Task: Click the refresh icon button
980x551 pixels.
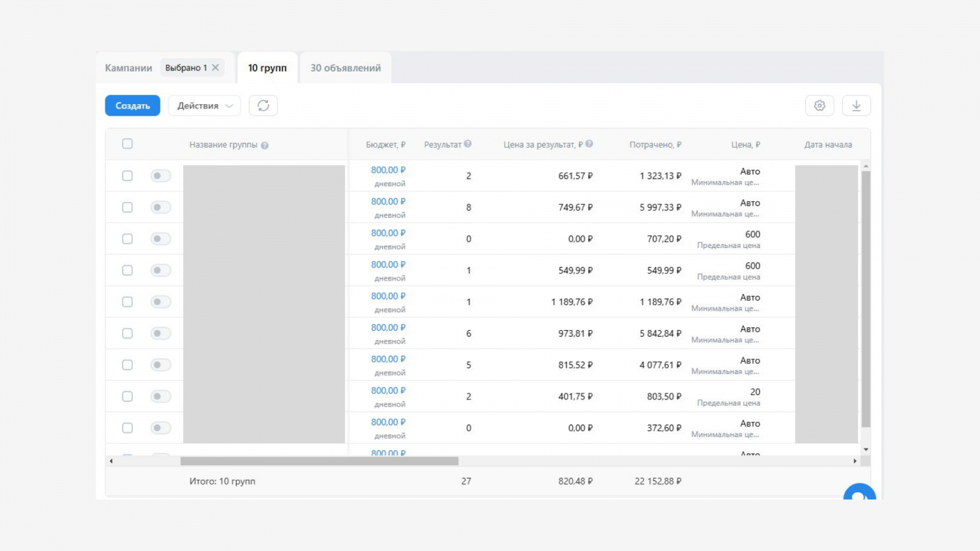Action: point(263,105)
